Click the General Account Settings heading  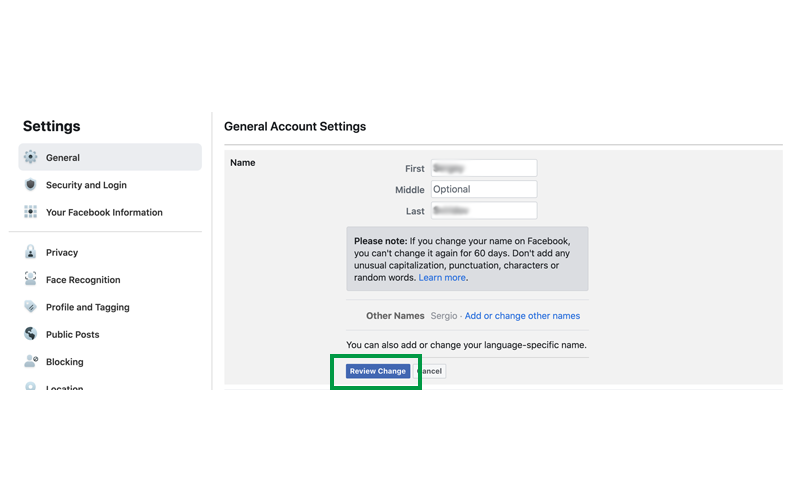(x=295, y=127)
